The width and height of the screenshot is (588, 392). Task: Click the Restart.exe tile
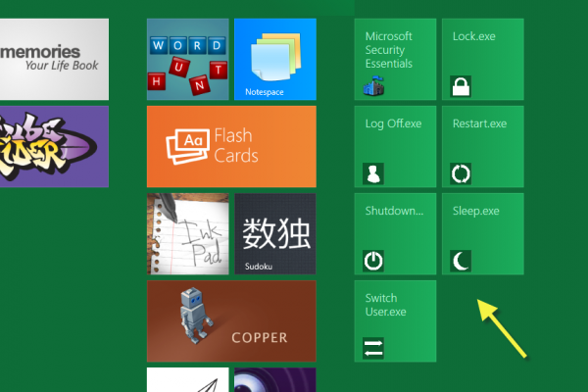point(483,147)
